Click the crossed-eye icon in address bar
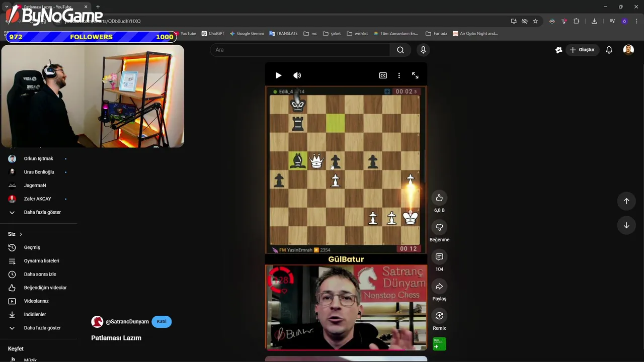This screenshot has width=644, height=362. tap(524, 21)
